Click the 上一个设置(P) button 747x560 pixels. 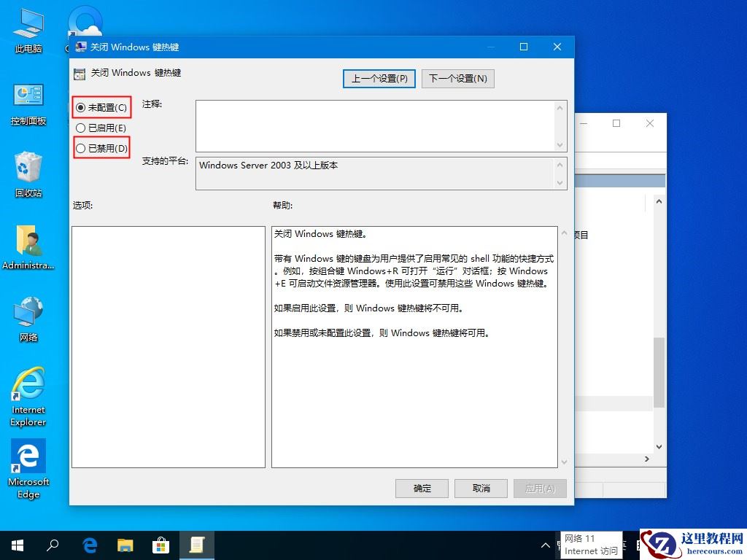click(x=379, y=78)
